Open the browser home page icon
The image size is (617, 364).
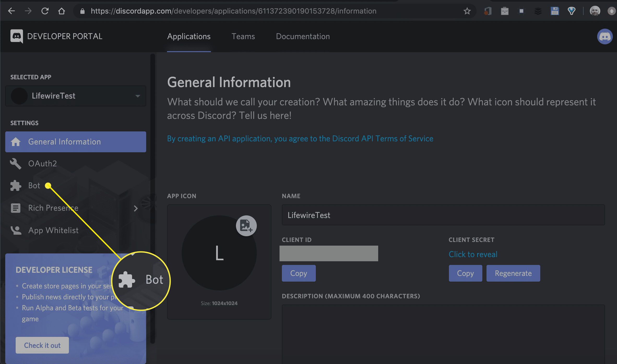pos(62,11)
